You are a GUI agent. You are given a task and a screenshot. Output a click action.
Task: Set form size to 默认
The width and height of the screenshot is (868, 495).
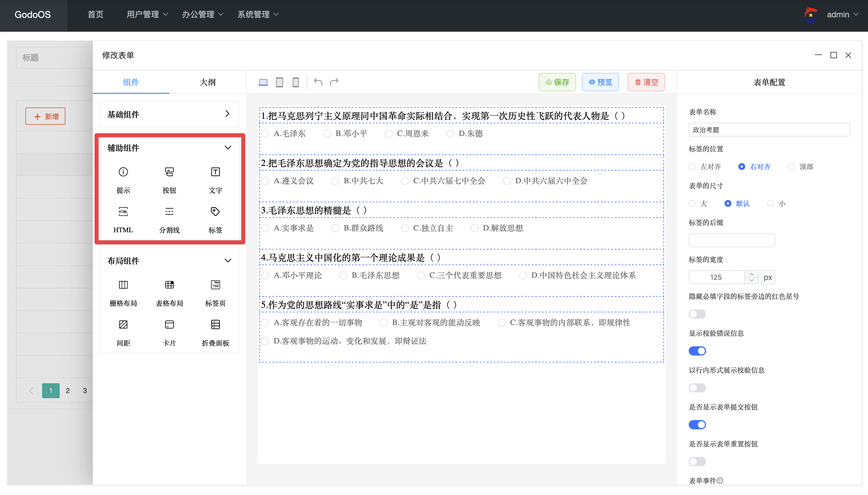click(737, 203)
